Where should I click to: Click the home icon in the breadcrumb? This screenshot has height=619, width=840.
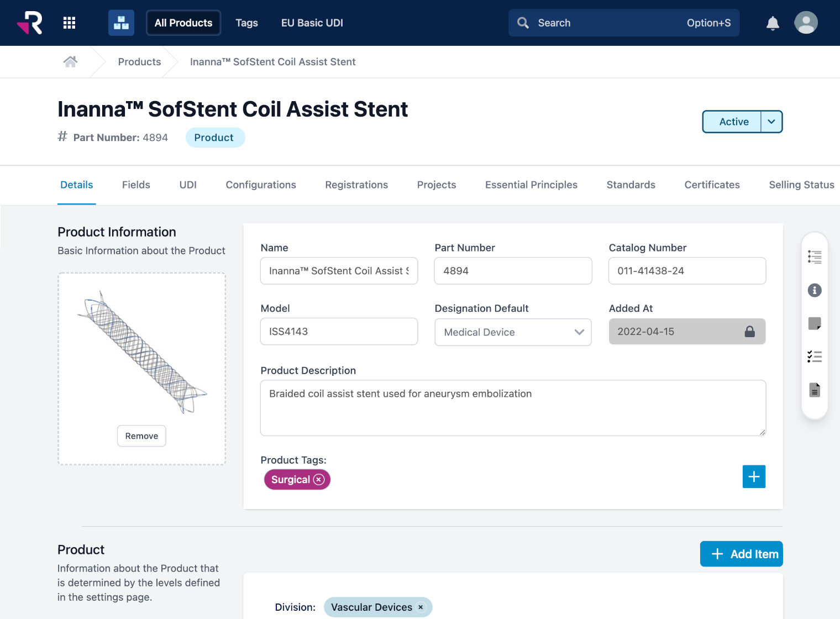tap(70, 61)
